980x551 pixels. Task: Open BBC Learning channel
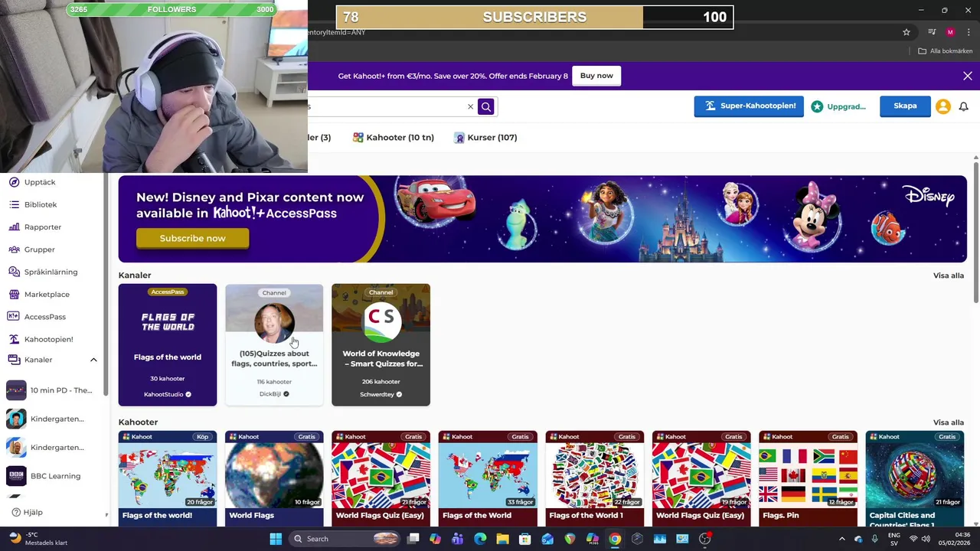[x=46, y=476]
